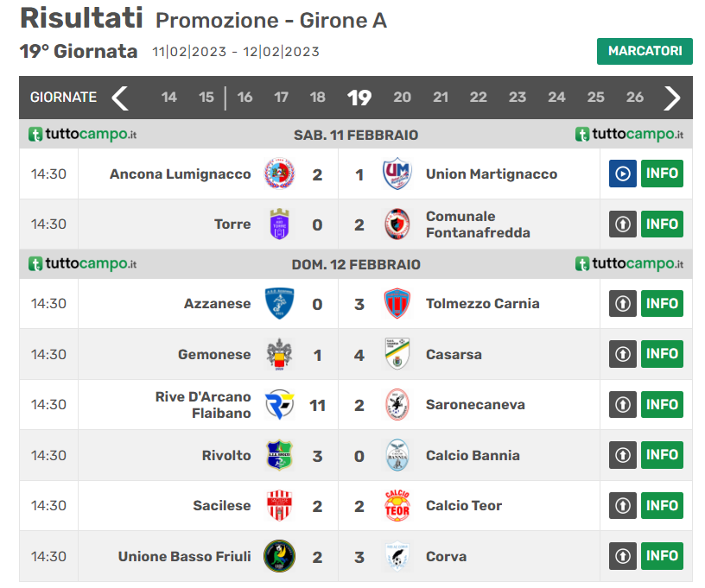Click Calcio Teor team logo
The width and height of the screenshot is (705, 588).
pos(397,506)
